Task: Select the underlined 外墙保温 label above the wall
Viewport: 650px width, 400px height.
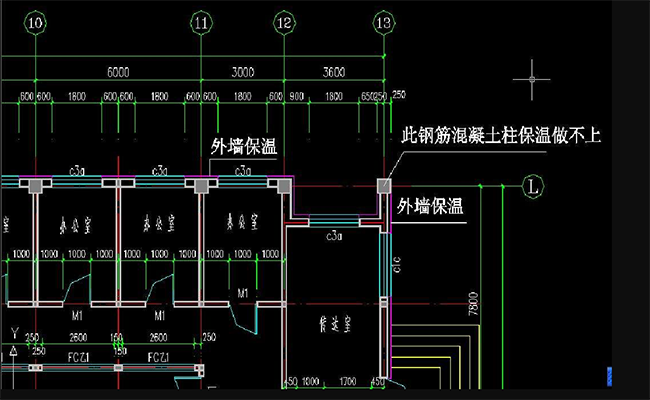Action: (243, 147)
